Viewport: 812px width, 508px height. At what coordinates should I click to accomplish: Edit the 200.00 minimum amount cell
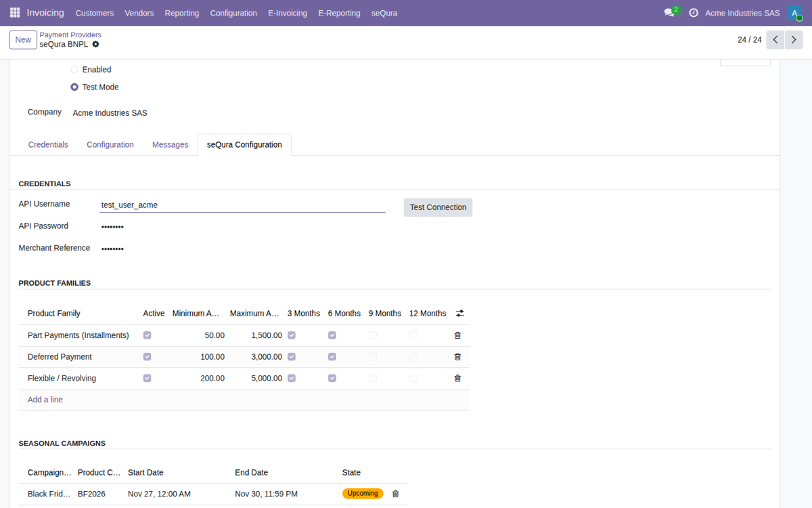click(x=198, y=379)
